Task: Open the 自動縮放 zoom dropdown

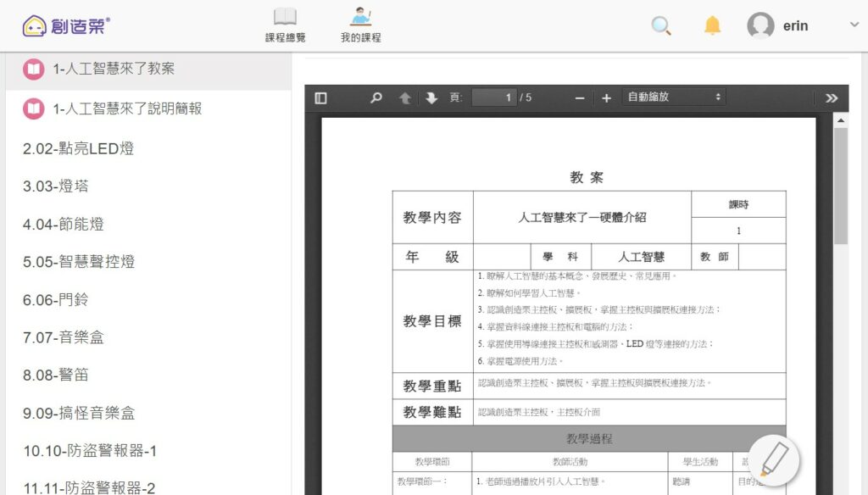Action: point(674,97)
